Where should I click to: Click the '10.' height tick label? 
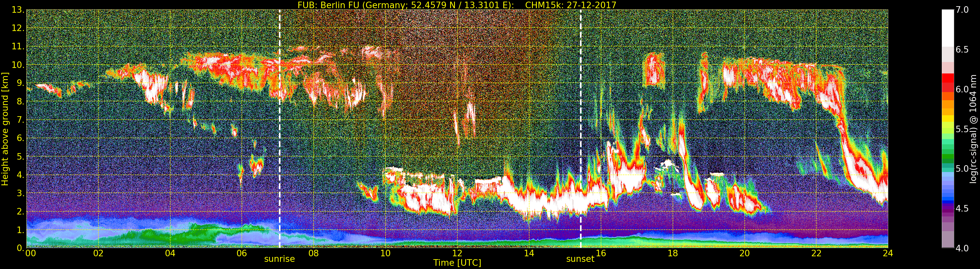click(x=18, y=65)
